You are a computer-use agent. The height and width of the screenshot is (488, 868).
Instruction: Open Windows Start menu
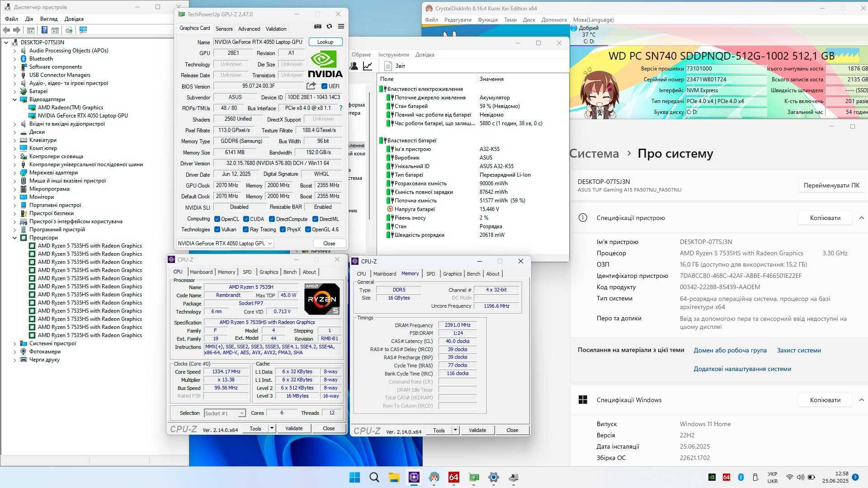355,477
